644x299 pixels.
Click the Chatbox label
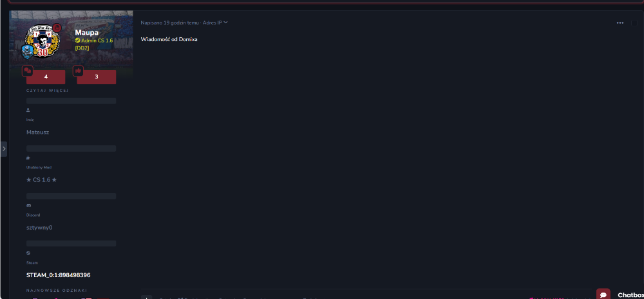pos(630,295)
